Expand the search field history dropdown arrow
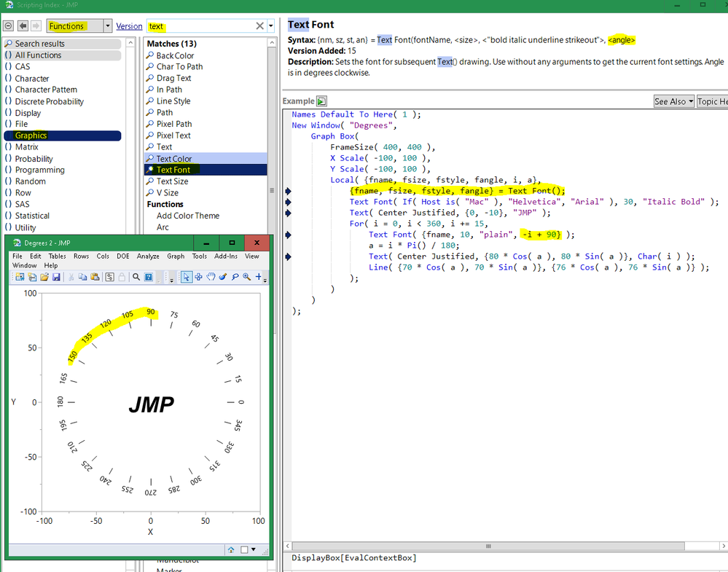728x572 pixels. [x=271, y=26]
